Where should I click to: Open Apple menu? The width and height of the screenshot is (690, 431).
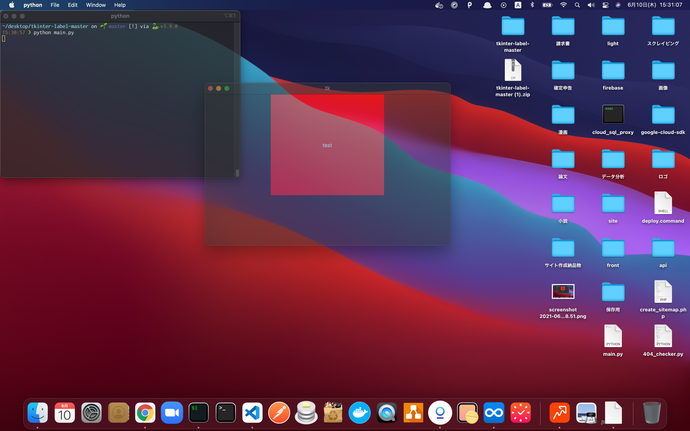click(x=11, y=5)
